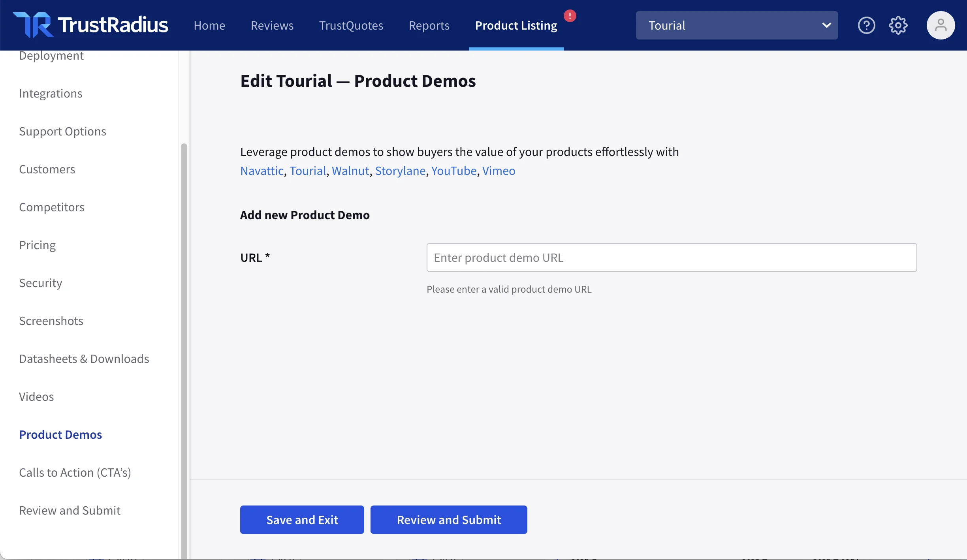Go to the Home tab
Screen dimensions: 967x560
pos(209,25)
